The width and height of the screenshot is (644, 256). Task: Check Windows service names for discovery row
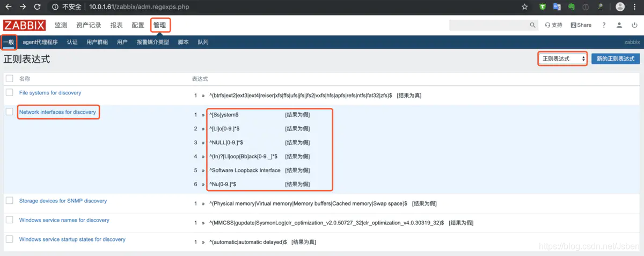9,220
